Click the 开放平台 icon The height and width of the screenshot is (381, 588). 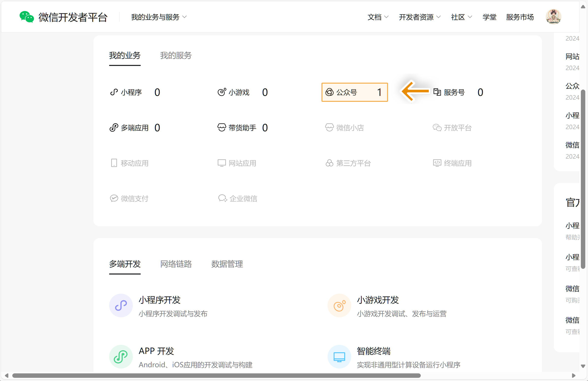point(437,128)
